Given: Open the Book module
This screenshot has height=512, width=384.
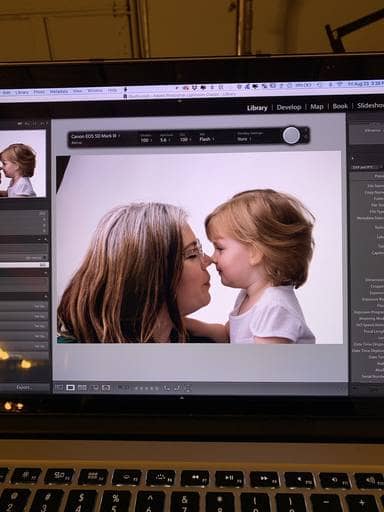Looking at the screenshot, I should click(340, 106).
